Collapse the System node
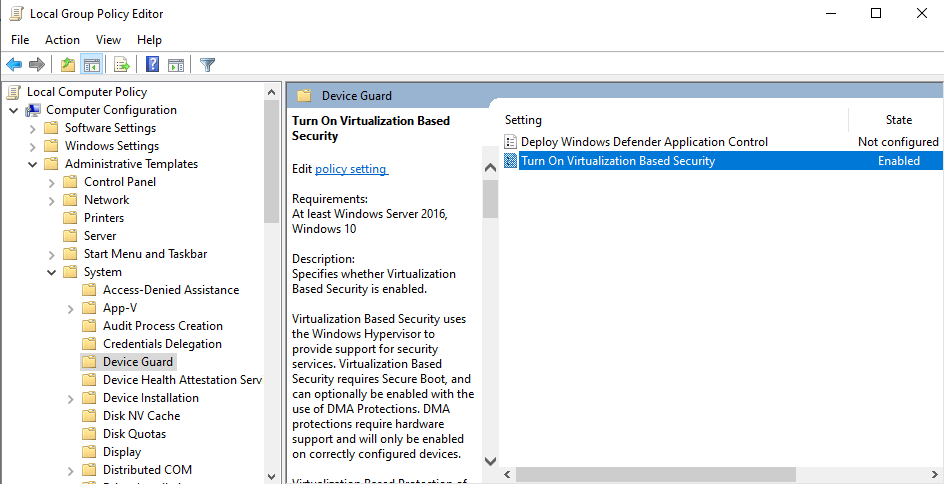The width and height of the screenshot is (944, 484). [52, 272]
